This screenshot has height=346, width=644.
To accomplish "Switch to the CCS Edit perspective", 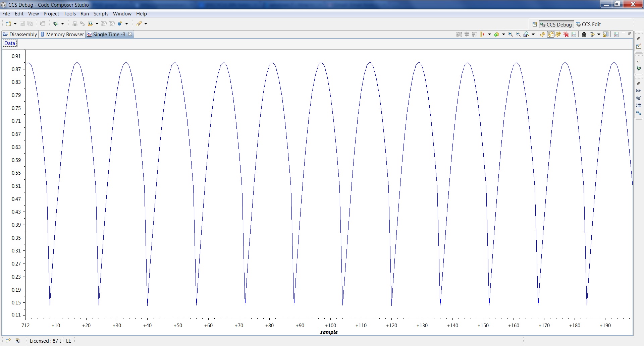I will (591, 24).
